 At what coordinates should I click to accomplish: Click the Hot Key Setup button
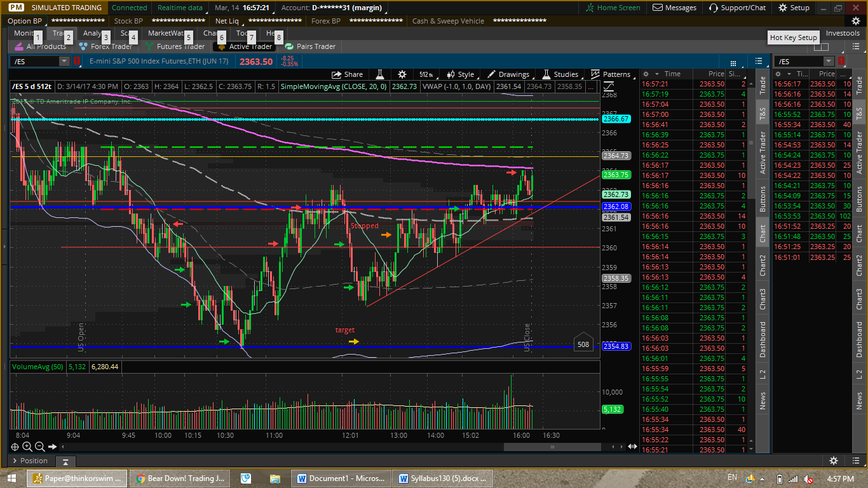[x=794, y=37]
